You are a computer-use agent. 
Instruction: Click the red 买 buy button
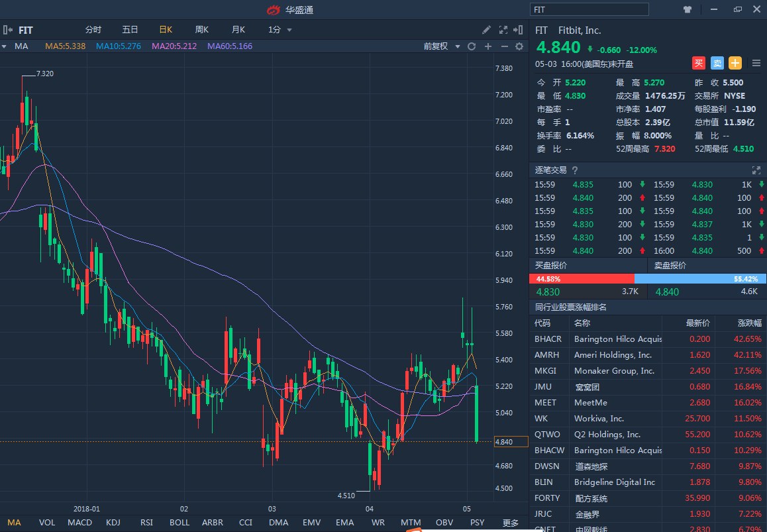[698, 63]
